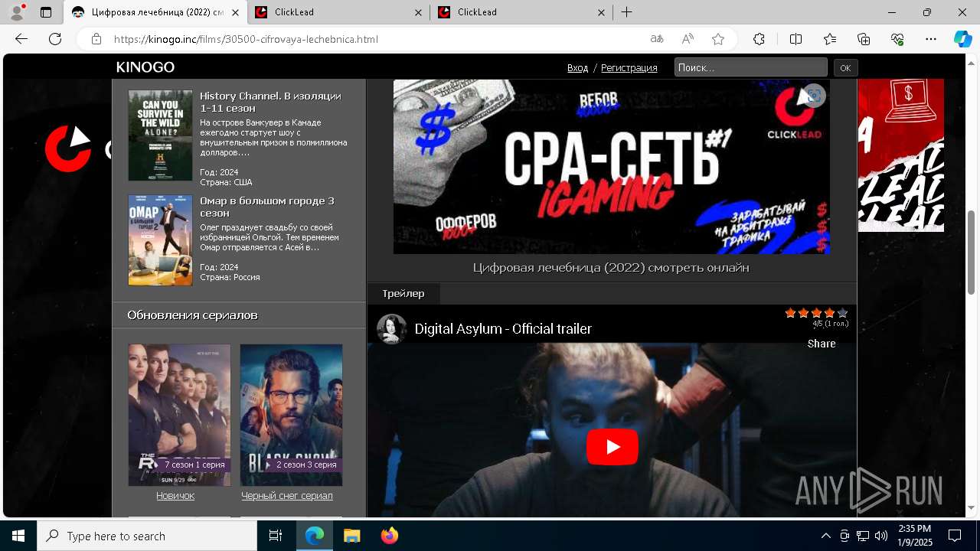Screen dimensions: 980x551
Task: Open notification center icon
Action: 955,536
